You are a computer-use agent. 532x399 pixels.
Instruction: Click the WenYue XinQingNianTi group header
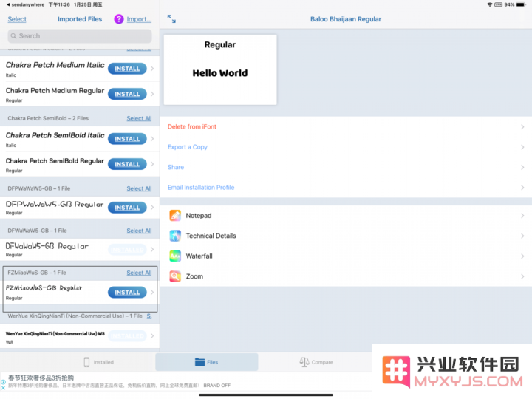[75, 316]
